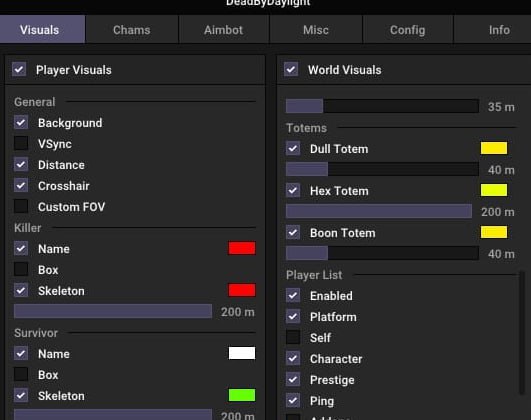Change the Dull Totem yellow color swatch
Image resolution: width=531 pixels, height=420 pixels.
(x=494, y=148)
